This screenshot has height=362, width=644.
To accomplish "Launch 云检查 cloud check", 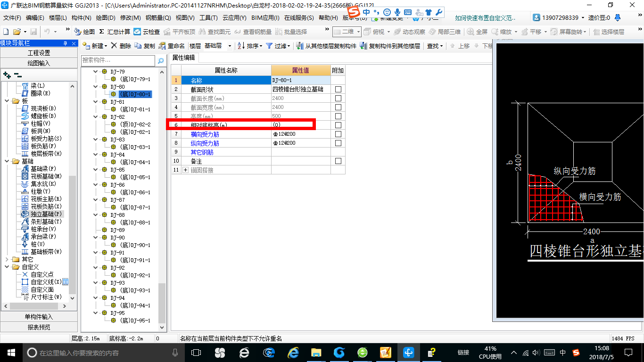I will pyautogui.click(x=147, y=32).
